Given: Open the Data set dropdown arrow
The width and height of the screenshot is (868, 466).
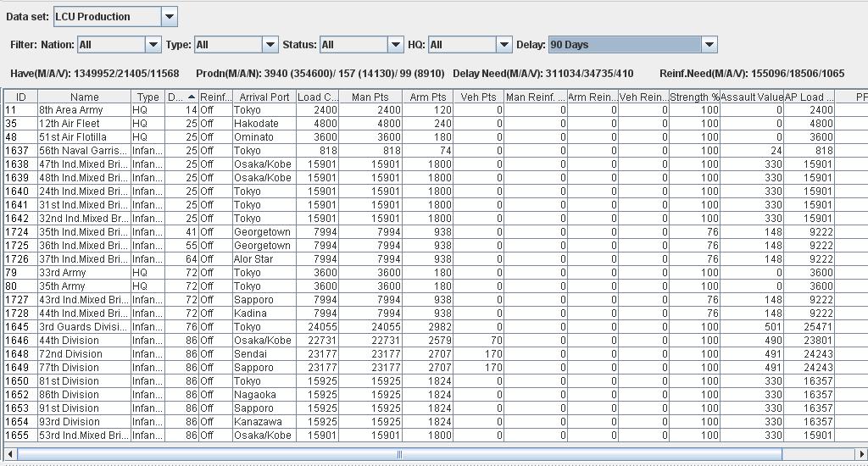Looking at the screenshot, I should [170, 17].
